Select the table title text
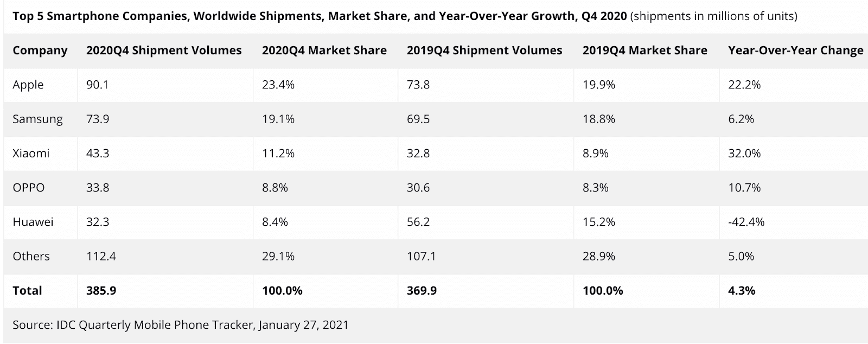This screenshot has height=344, width=868. tap(405, 16)
